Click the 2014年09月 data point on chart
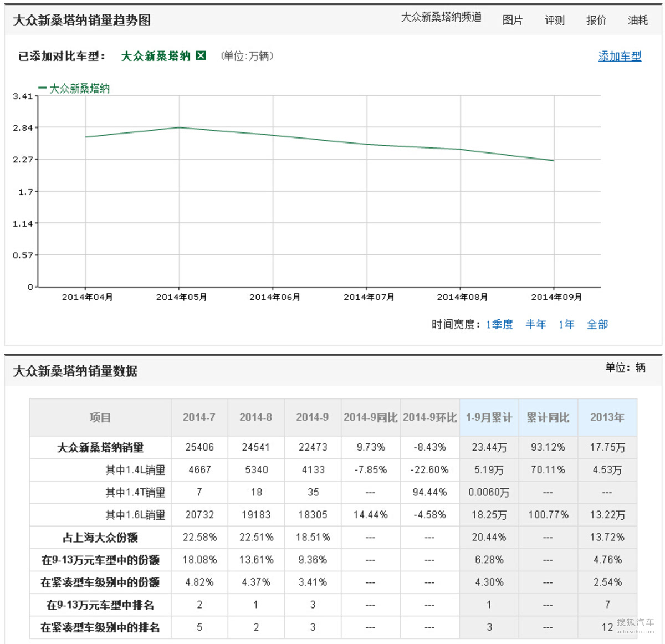The width and height of the screenshot is (665, 644). point(554,161)
